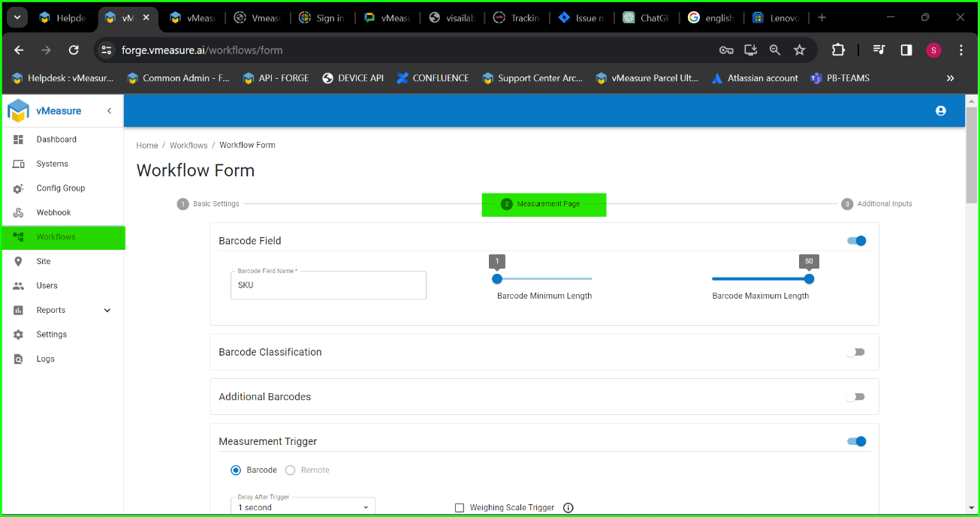Reload the page in browser

click(74, 50)
